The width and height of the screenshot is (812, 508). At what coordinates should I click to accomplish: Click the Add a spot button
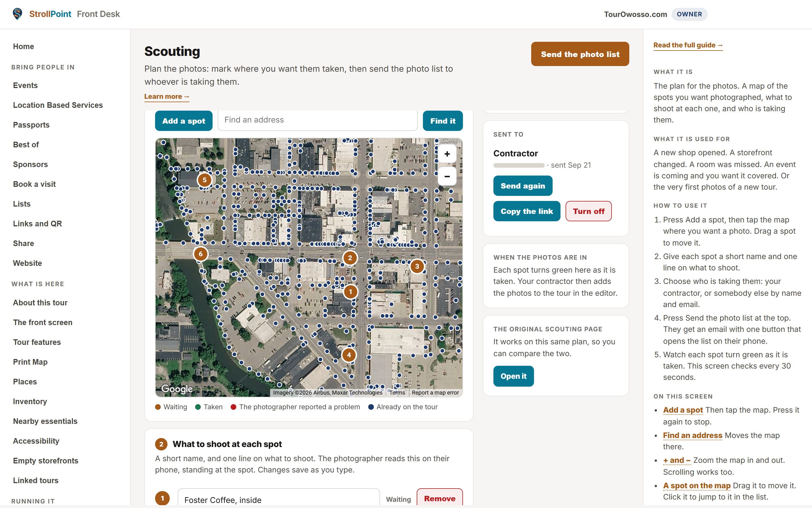coord(184,121)
